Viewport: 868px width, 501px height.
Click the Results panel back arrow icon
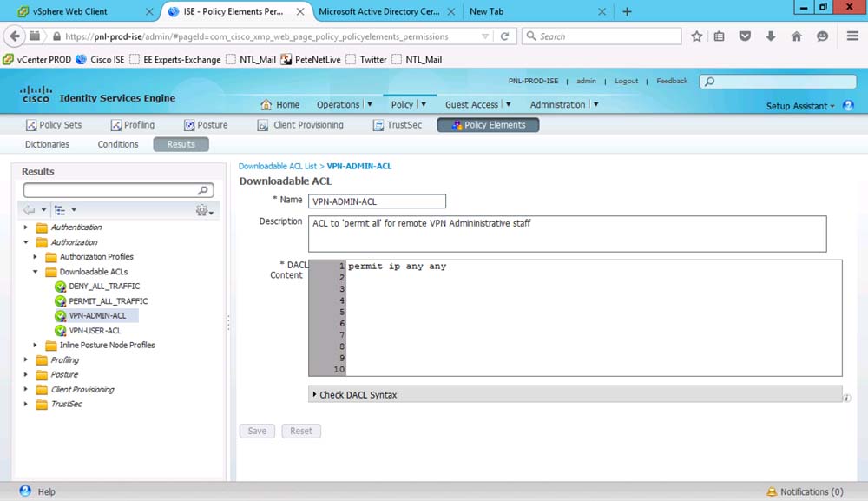coord(29,210)
